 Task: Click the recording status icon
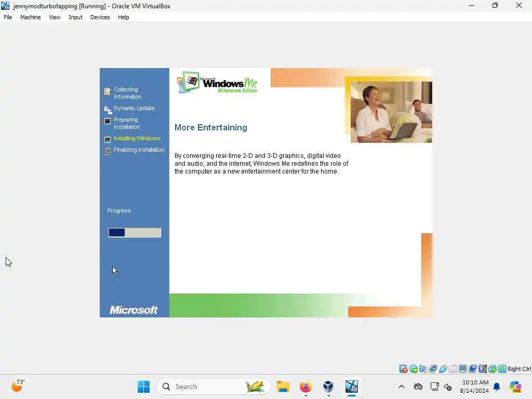473,368
